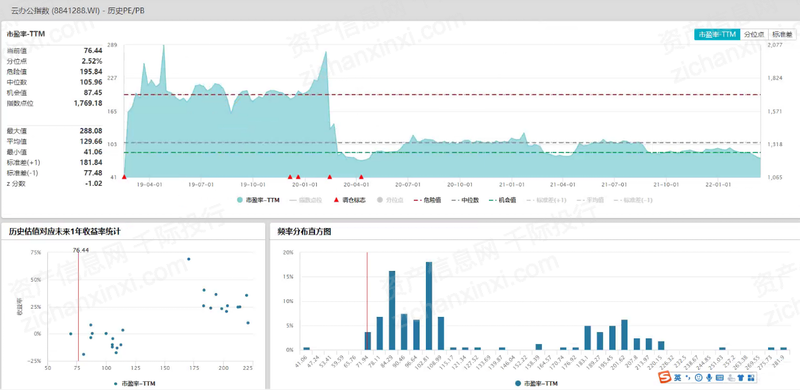The width and height of the screenshot is (800, 390).
Task: Switch to the 标准差 tab
Action: click(x=782, y=34)
